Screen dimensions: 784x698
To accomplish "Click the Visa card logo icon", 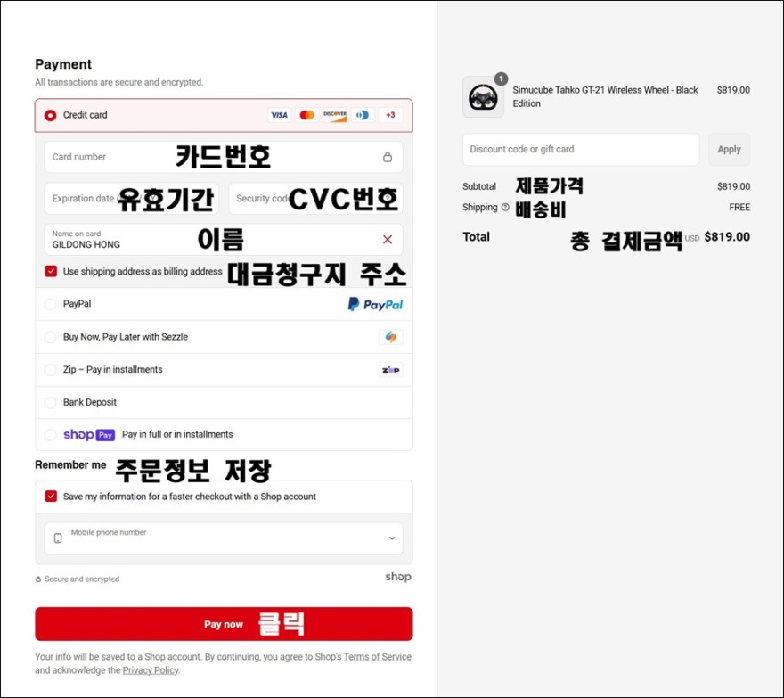I will click(279, 115).
